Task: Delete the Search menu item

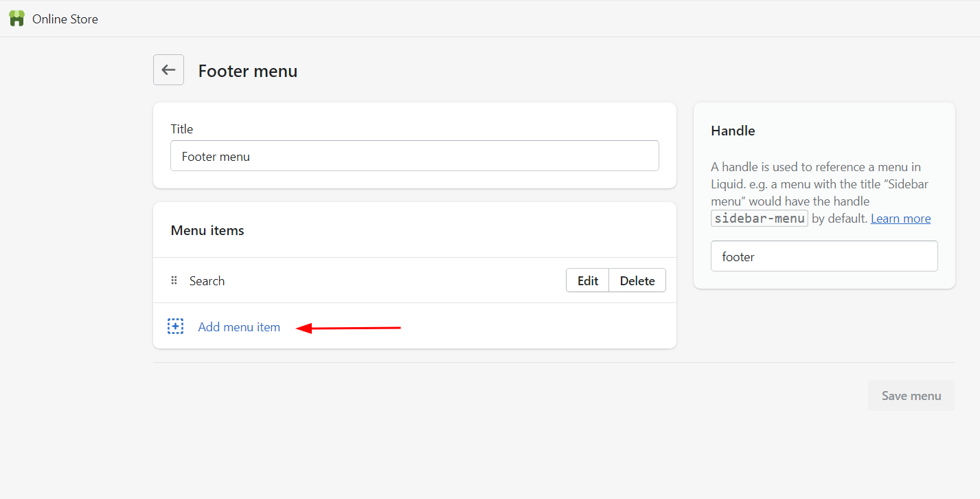Action: point(637,280)
